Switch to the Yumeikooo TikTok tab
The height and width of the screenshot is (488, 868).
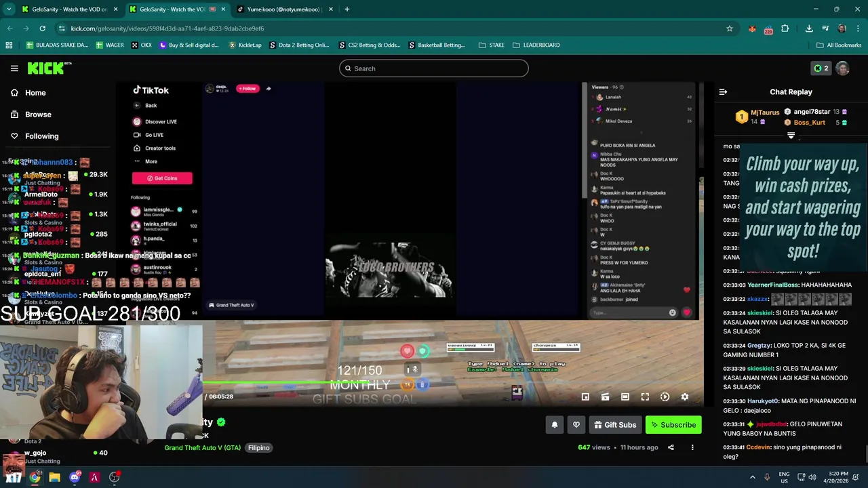coord(283,9)
